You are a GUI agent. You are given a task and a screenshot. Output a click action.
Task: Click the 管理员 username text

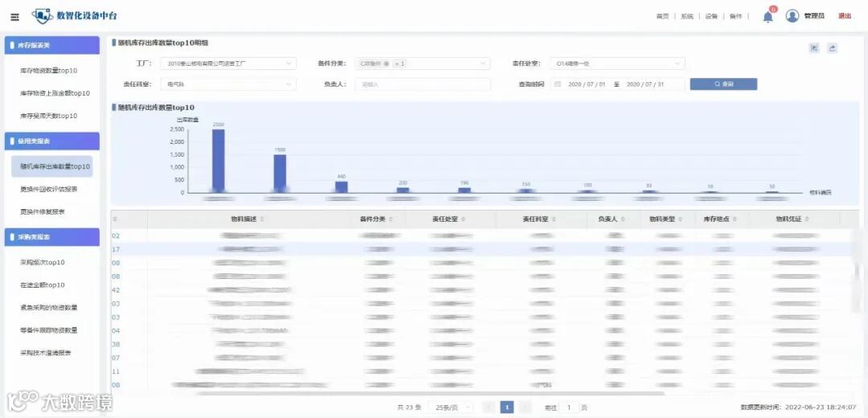point(814,16)
